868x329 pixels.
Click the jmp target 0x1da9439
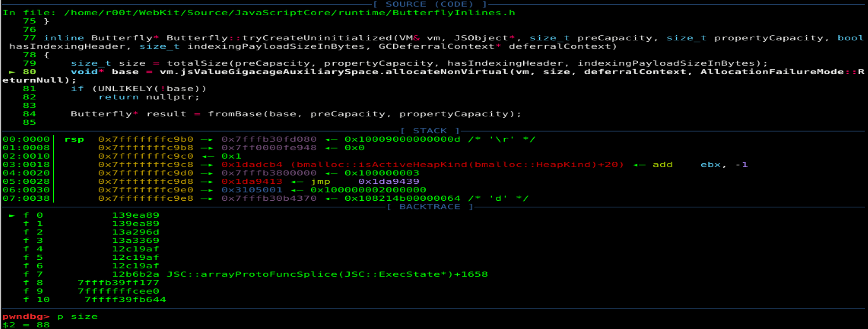388,181
